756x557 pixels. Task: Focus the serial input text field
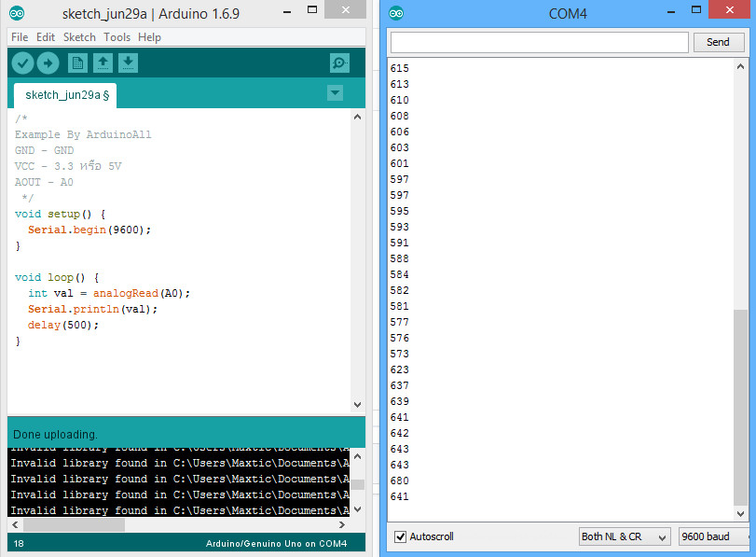coord(539,42)
